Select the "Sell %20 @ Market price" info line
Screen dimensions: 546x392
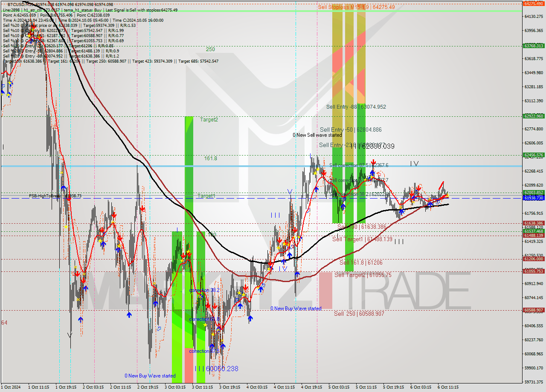click(69, 25)
